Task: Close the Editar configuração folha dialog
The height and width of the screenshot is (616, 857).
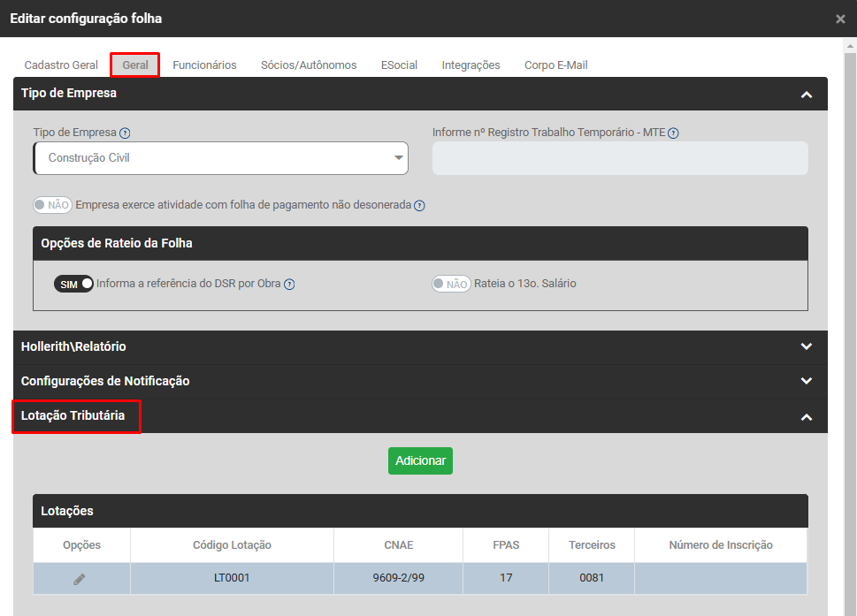Action: 840,19
